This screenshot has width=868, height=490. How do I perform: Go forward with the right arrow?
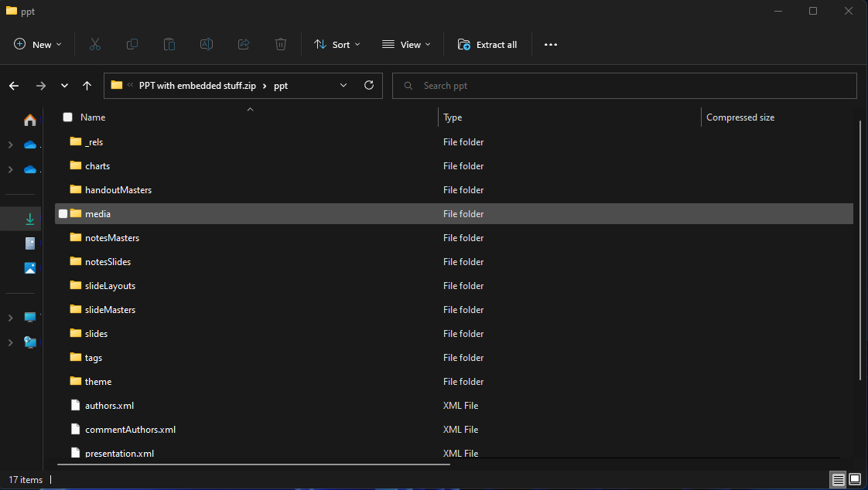[41, 86]
